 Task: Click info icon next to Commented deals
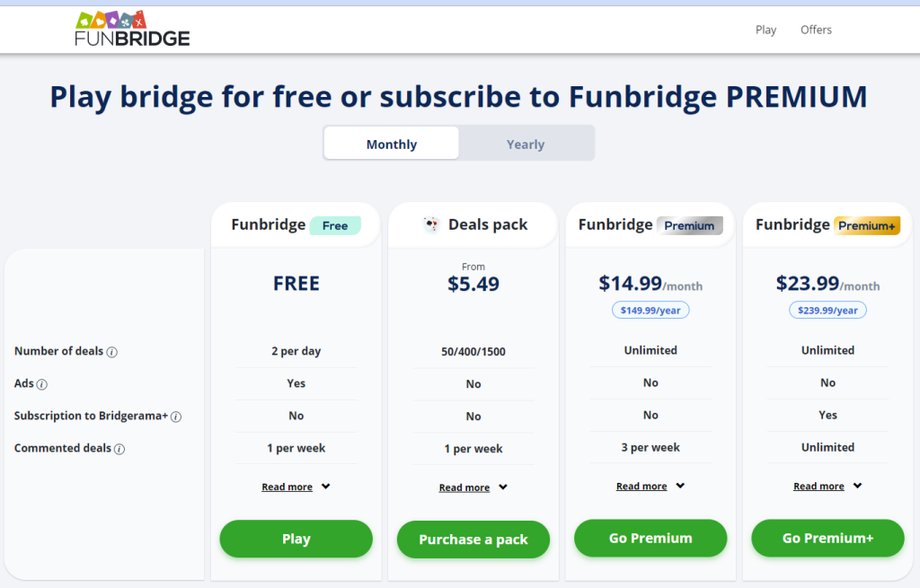tap(119, 449)
